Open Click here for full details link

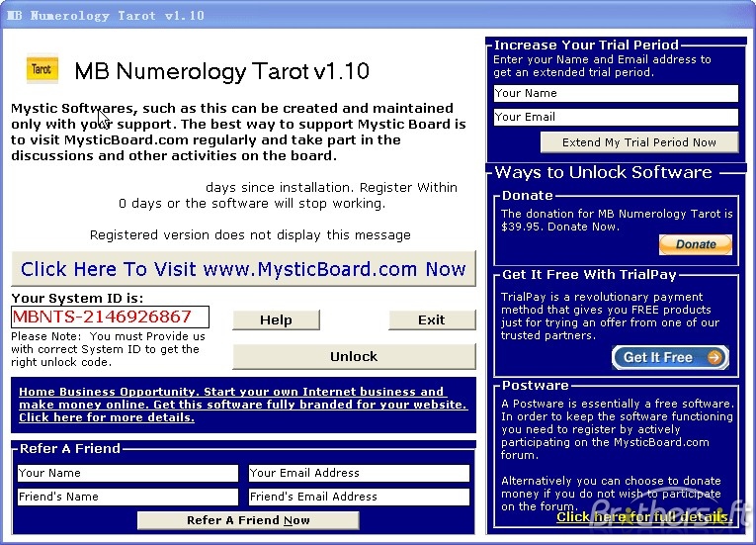tap(643, 517)
